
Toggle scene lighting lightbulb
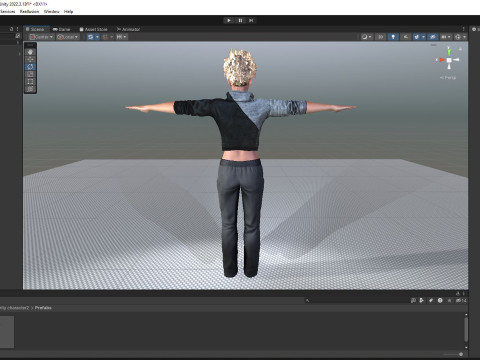pyautogui.click(x=393, y=37)
